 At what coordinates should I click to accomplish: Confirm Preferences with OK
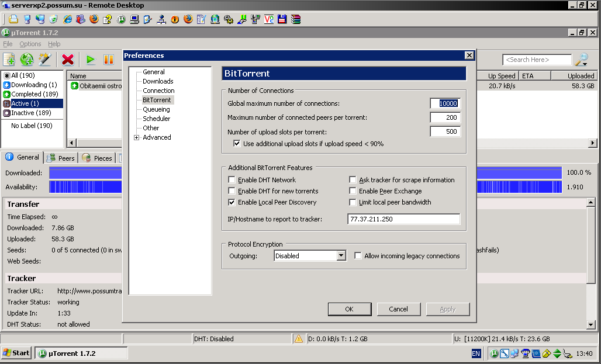coord(350,309)
